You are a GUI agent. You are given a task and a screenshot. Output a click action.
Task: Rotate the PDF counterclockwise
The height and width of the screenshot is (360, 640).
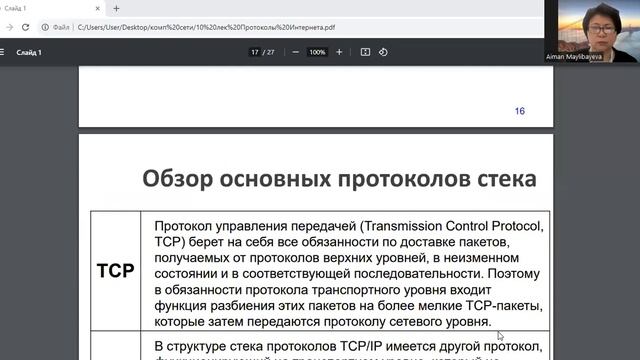pos(383,52)
